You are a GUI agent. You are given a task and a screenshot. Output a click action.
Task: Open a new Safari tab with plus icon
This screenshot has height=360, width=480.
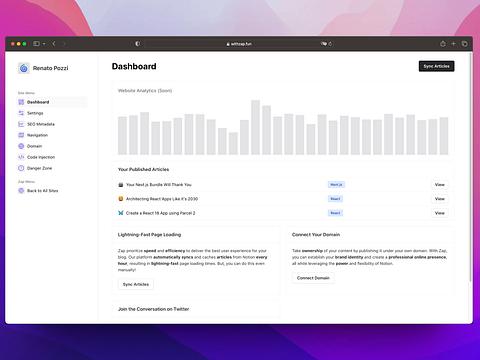453,44
